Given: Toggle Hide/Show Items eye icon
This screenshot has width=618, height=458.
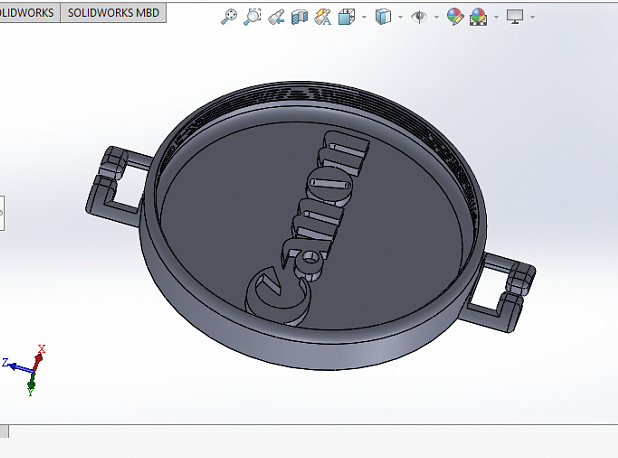Looking at the screenshot, I should click(x=420, y=17).
